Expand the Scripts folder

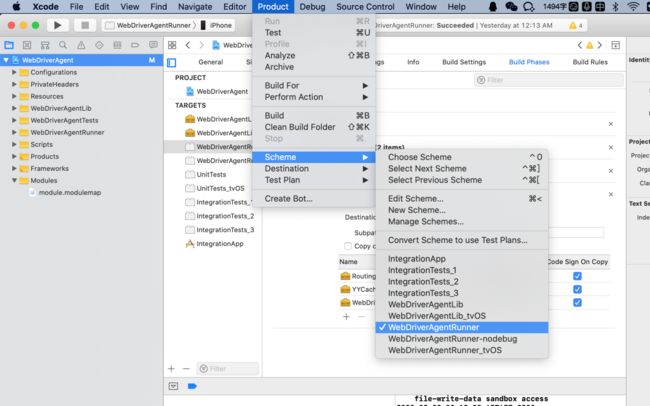[14, 144]
